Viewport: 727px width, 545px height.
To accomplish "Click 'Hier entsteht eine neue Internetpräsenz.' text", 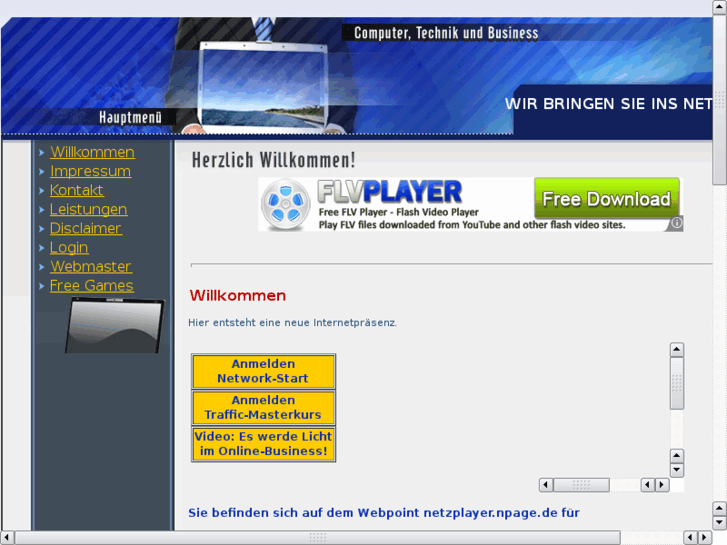I will [x=293, y=322].
